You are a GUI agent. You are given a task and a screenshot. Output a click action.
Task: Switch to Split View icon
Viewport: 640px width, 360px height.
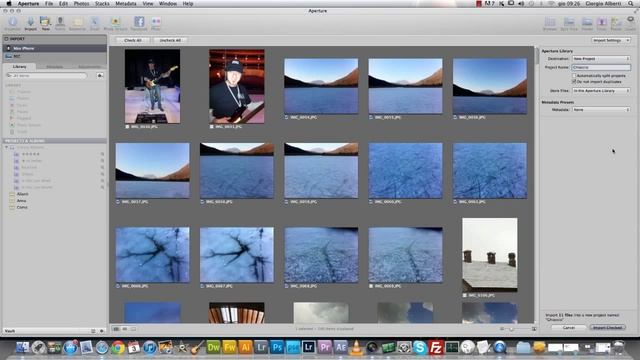click(569, 24)
